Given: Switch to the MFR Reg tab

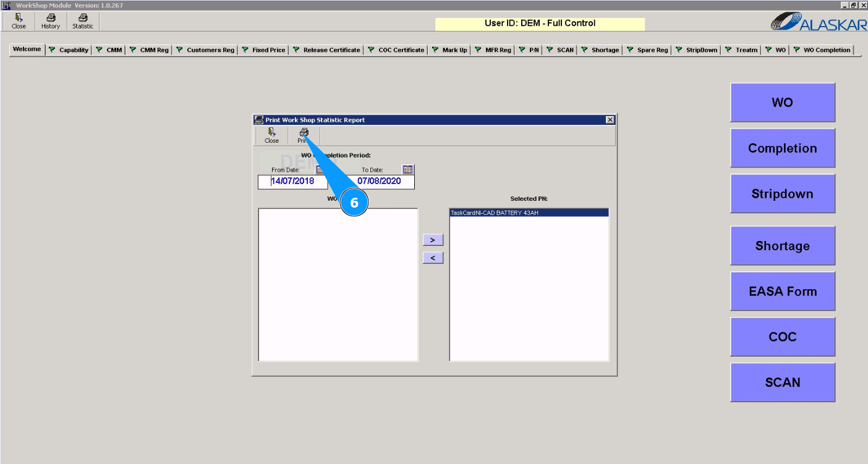Looking at the screenshot, I should point(493,50).
